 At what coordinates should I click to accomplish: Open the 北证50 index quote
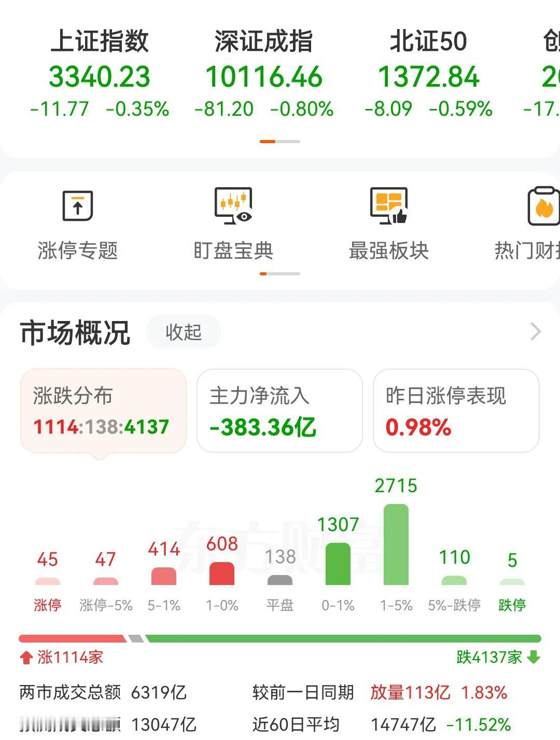point(429,73)
